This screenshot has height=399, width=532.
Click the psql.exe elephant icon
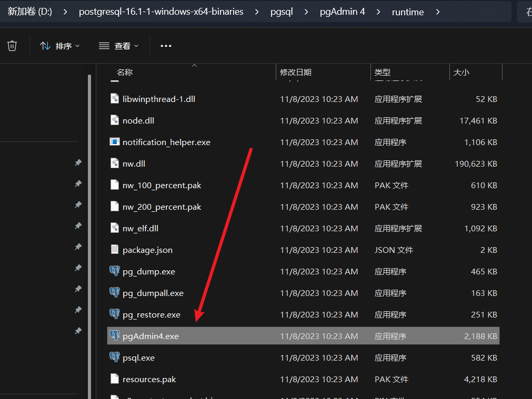click(x=114, y=357)
